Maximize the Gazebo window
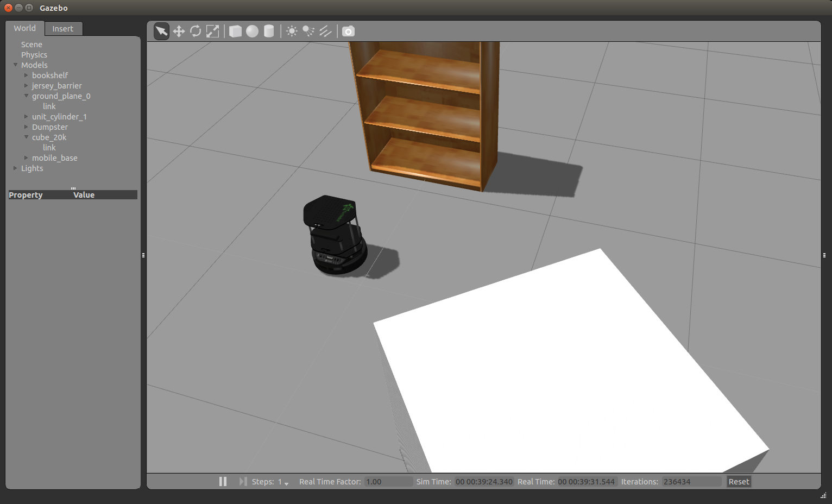 point(29,8)
